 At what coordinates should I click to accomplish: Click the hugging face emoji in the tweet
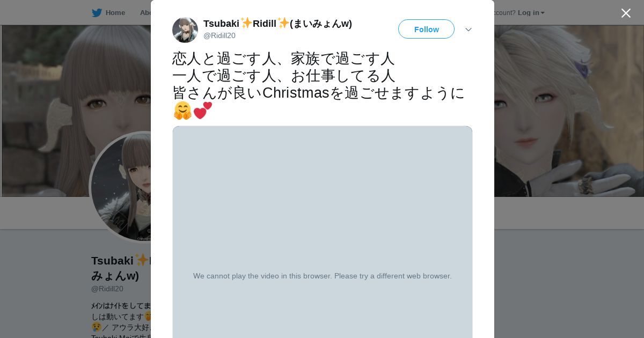182,111
